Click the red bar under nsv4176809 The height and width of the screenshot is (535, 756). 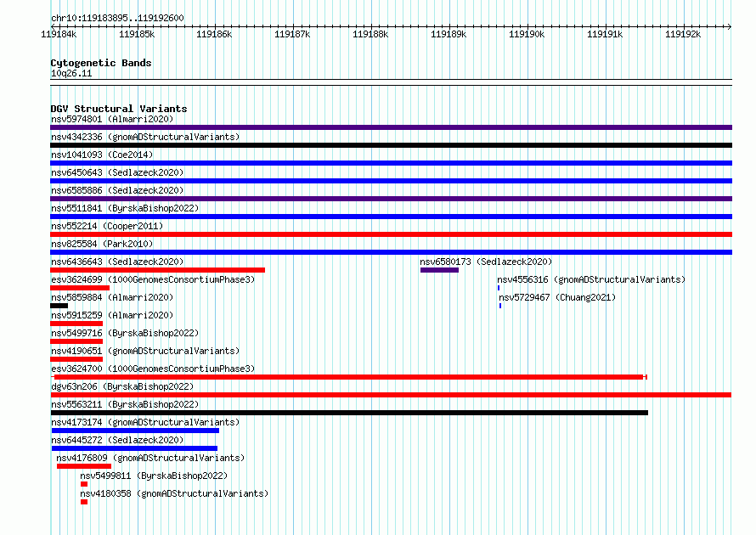click(84, 466)
